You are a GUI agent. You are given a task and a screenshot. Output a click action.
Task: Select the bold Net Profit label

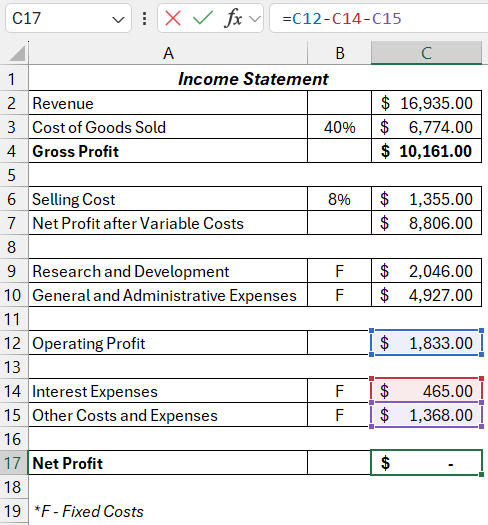168,463
